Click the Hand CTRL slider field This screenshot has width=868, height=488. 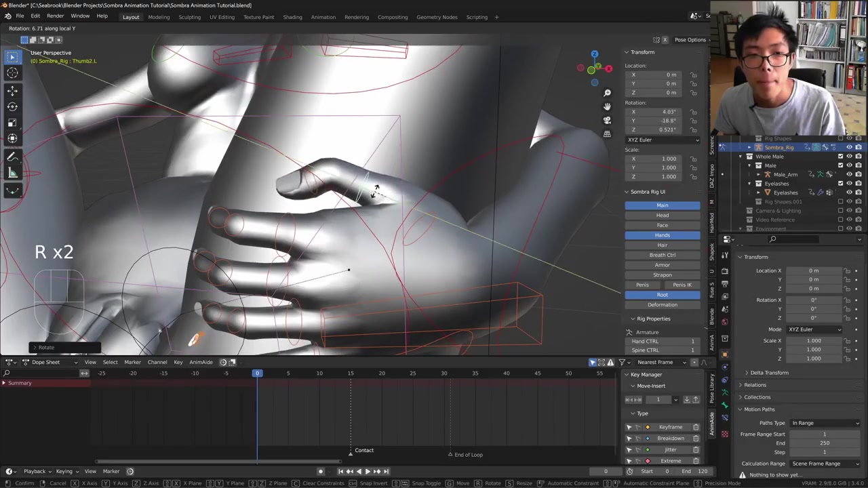click(x=662, y=342)
